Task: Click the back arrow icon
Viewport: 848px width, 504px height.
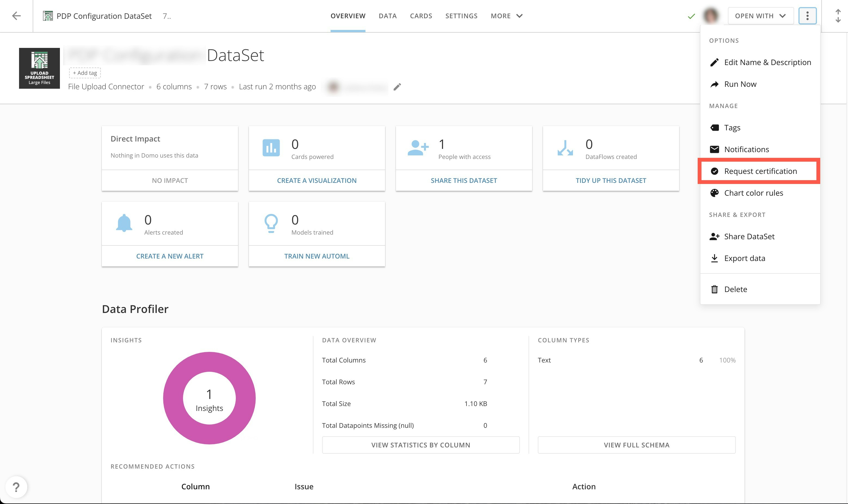Action: pyautogui.click(x=16, y=16)
